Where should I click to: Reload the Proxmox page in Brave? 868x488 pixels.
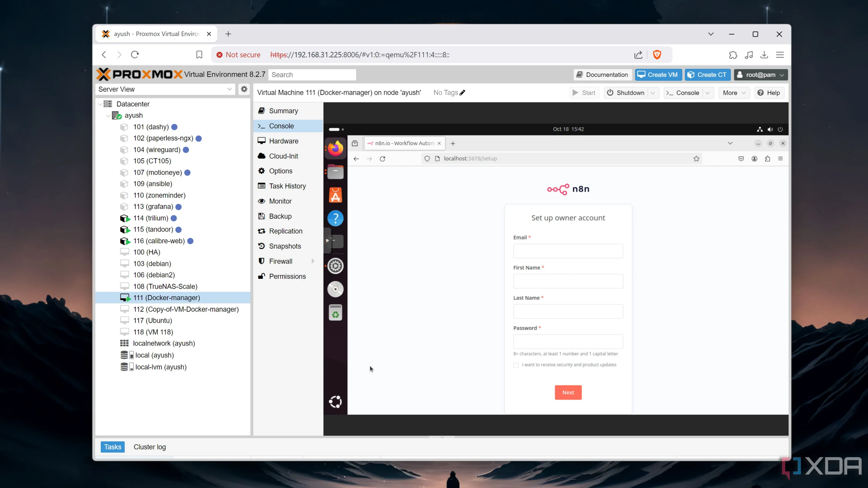click(135, 54)
